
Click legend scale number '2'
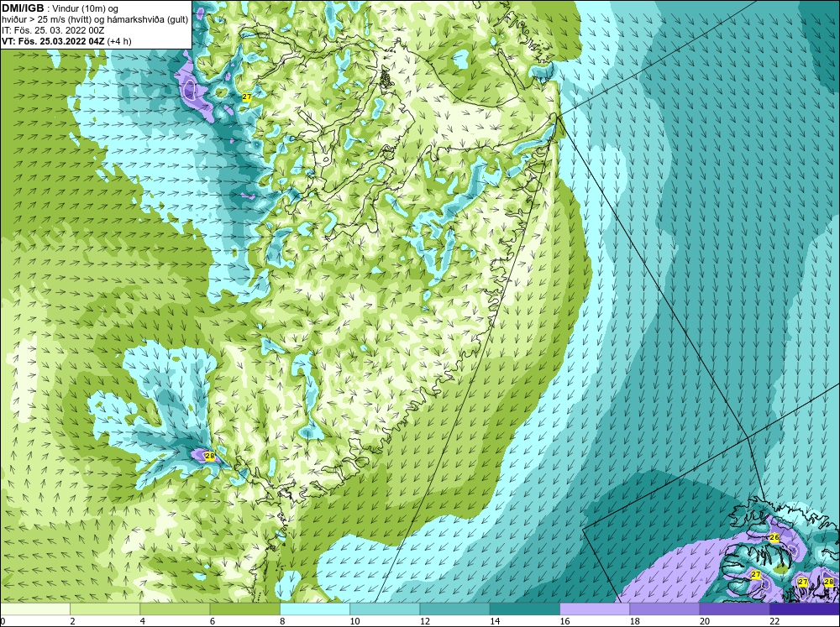click(72, 621)
